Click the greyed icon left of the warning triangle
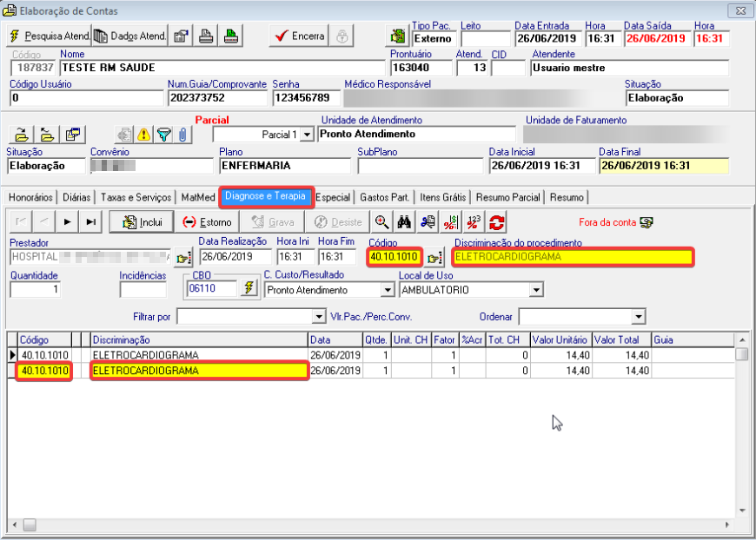The width and height of the screenshot is (756, 540). [x=124, y=135]
